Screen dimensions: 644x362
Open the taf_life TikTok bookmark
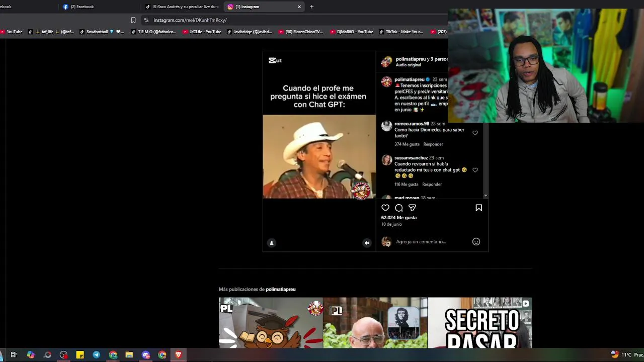pyautogui.click(x=50, y=32)
